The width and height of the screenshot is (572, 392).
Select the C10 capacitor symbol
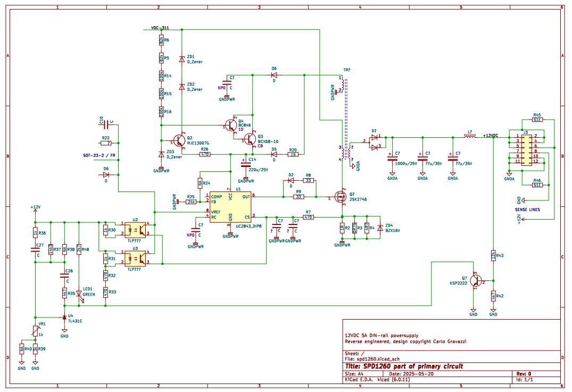click(106, 124)
